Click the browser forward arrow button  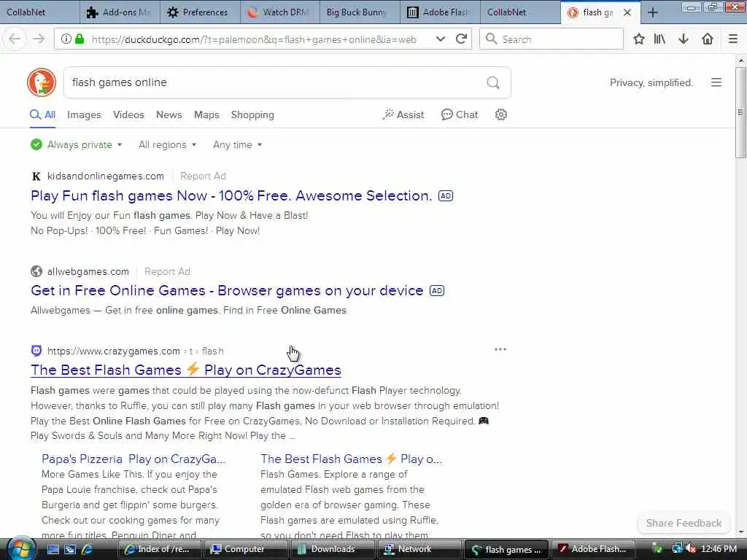[39, 39]
